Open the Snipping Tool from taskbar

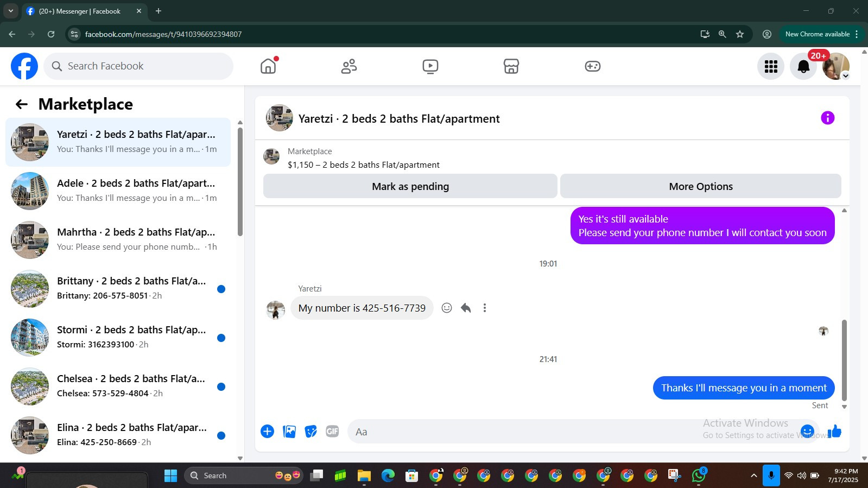[x=674, y=476]
